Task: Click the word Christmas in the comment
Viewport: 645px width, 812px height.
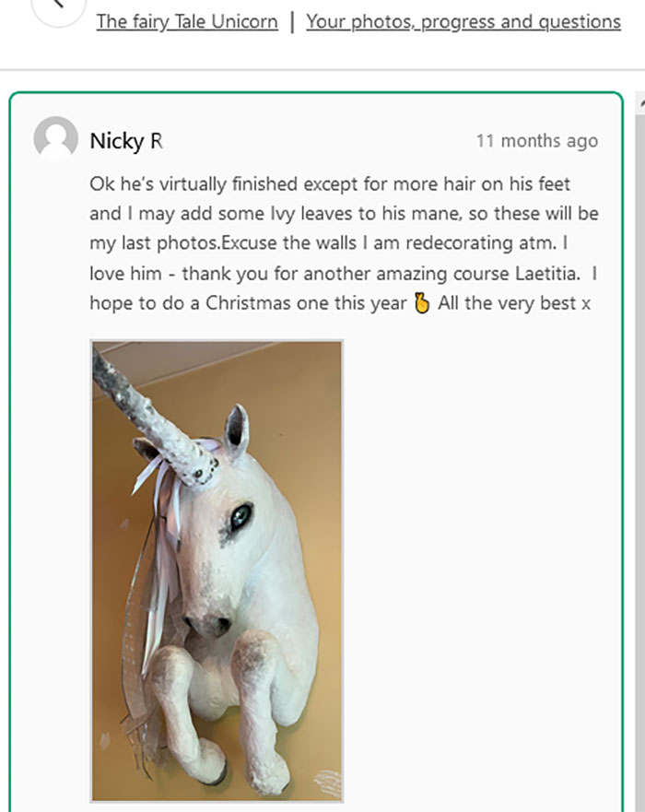Action: [248, 303]
